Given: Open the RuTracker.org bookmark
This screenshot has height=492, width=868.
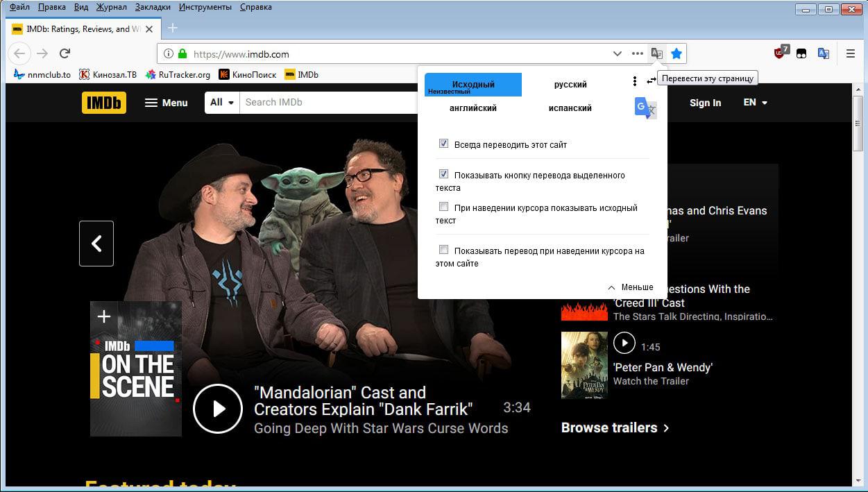Looking at the screenshot, I should (x=177, y=74).
